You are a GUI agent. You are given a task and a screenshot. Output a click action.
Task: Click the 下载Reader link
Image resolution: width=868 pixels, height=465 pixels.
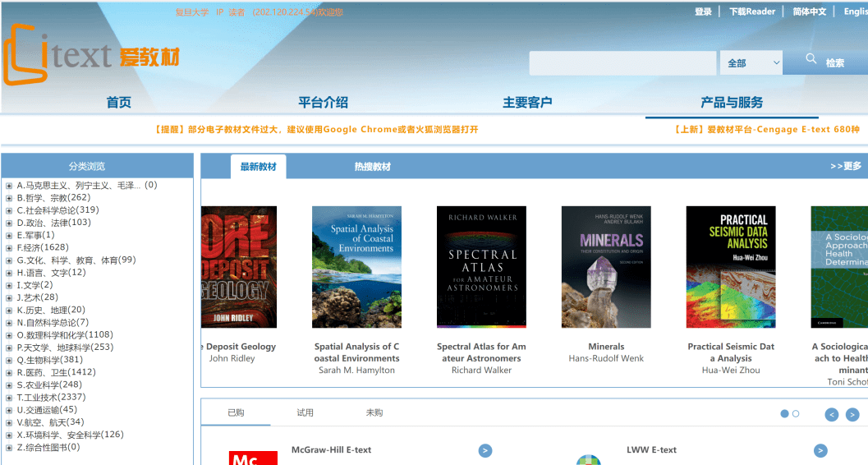(x=752, y=12)
